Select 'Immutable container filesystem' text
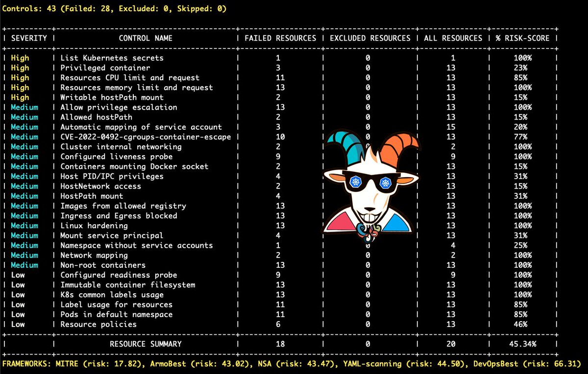Viewport: 588px width, 374px height. [x=128, y=284]
